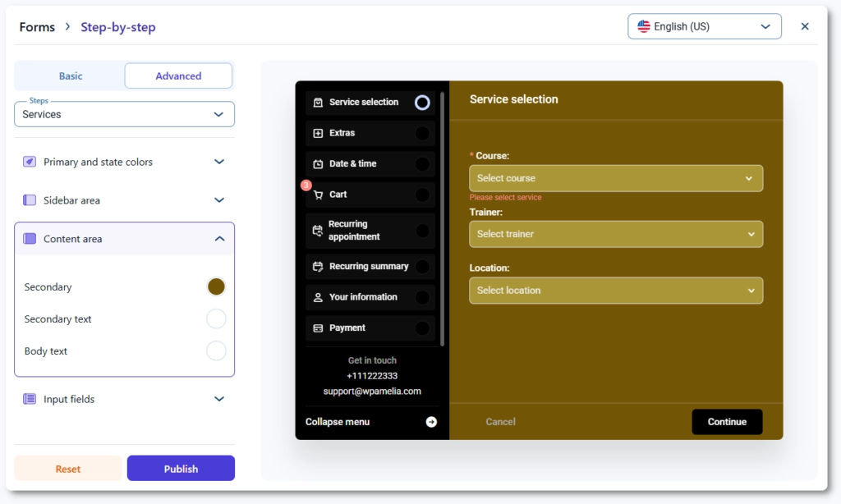Open the Secondary brown color swatch

(216, 286)
